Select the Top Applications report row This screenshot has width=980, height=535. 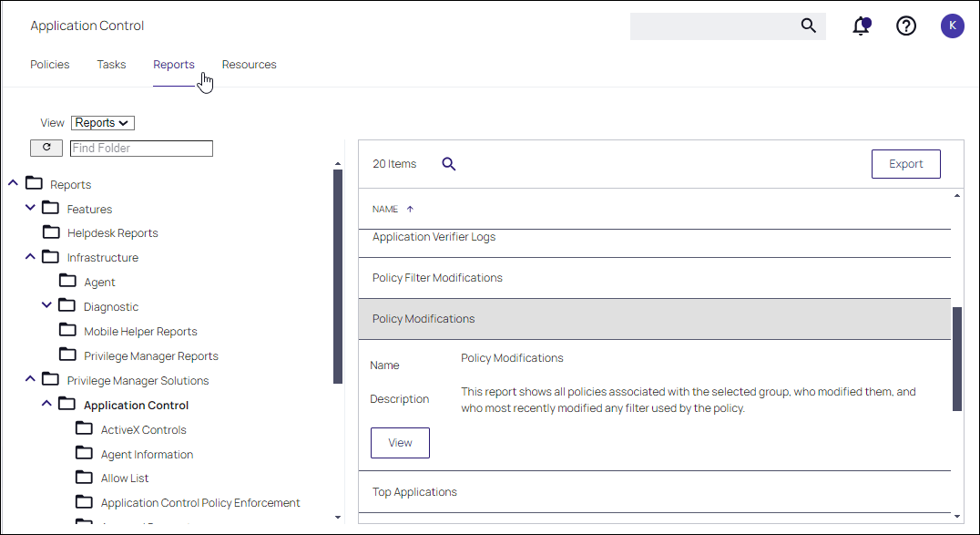coord(654,492)
